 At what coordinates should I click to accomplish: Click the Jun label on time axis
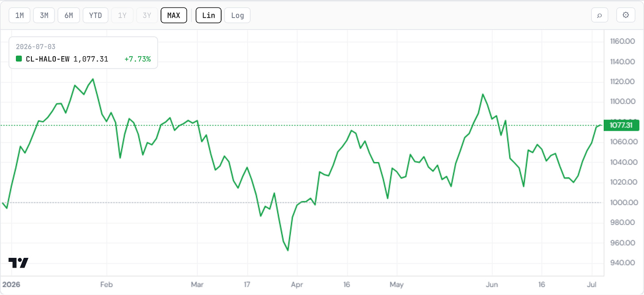pyautogui.click(x=492, y=286)
